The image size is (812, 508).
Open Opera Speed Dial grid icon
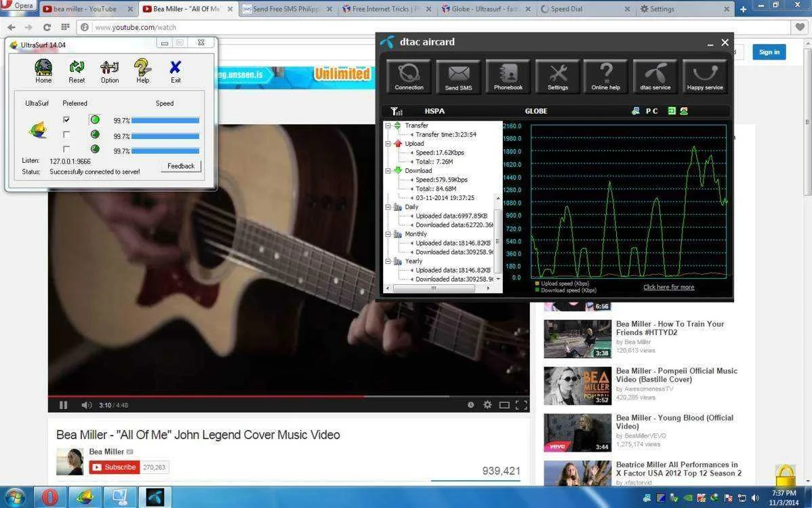65,27
